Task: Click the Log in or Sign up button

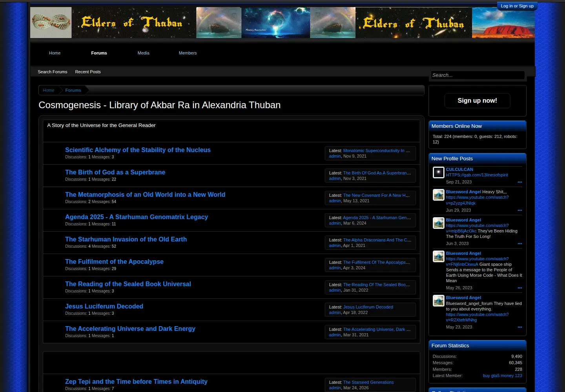Action: tap(517, 6)
